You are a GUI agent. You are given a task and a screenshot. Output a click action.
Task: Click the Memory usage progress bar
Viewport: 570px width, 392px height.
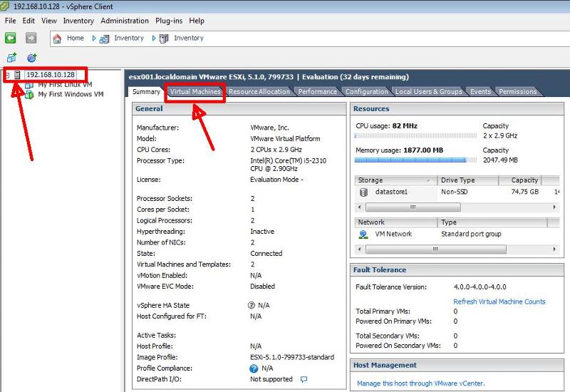coord(415,160)
